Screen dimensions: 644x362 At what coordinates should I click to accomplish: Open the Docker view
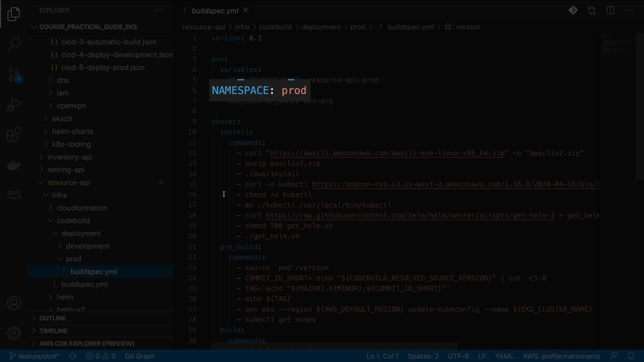pyautogui.click(x=14, y=165)
